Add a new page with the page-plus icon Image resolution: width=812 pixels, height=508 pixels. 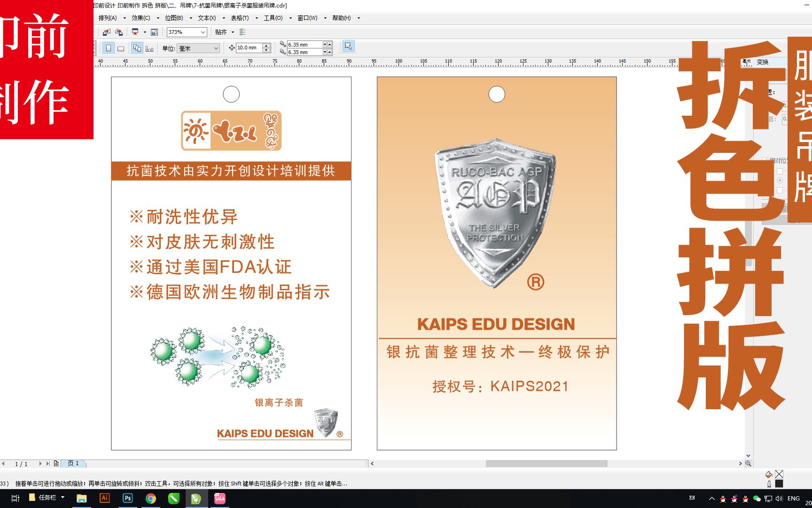coord(56,463)
